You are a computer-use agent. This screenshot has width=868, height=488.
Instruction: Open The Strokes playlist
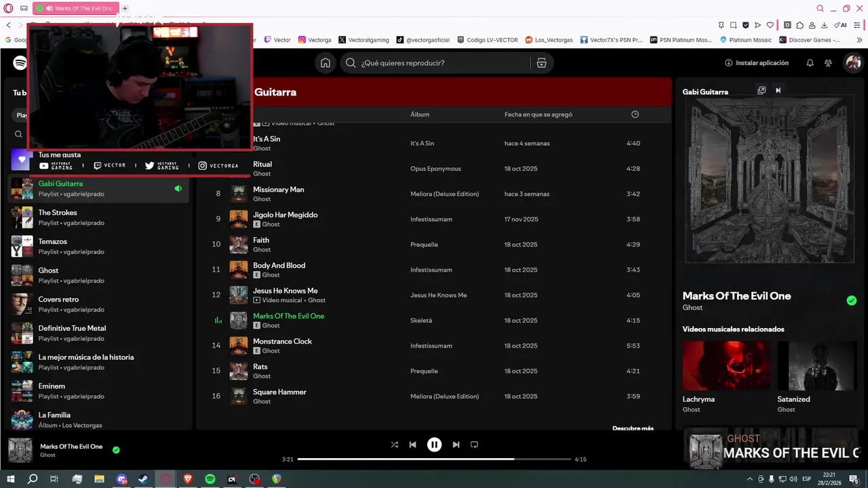click(x=100, y=218)
